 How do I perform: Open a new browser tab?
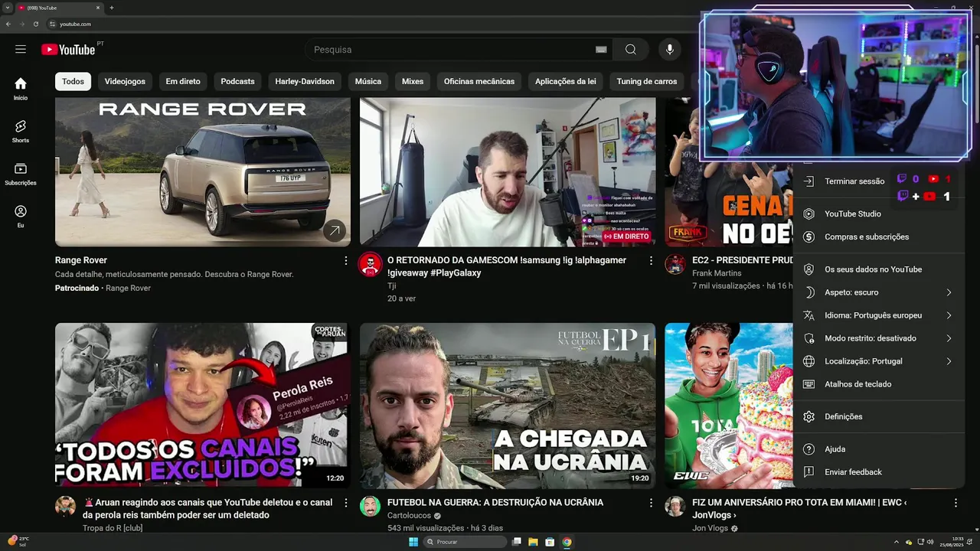[x=112, y=8]
